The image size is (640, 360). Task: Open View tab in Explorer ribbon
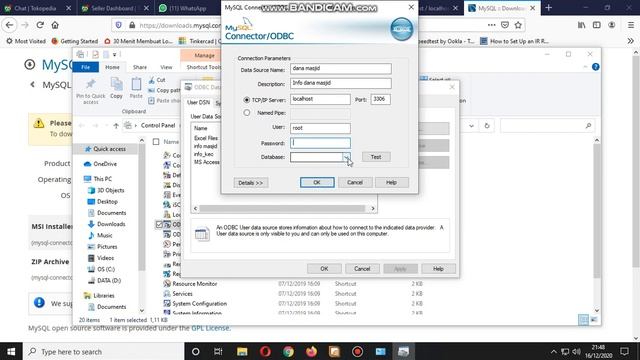(x=166, y=67)
